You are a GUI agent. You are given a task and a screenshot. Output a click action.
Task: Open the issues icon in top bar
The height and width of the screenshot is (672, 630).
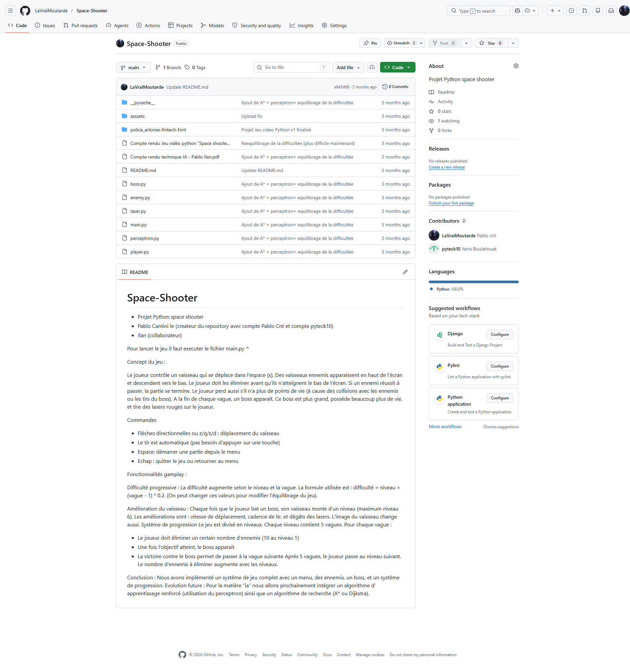pyautogui.click(x=571, y=11)
